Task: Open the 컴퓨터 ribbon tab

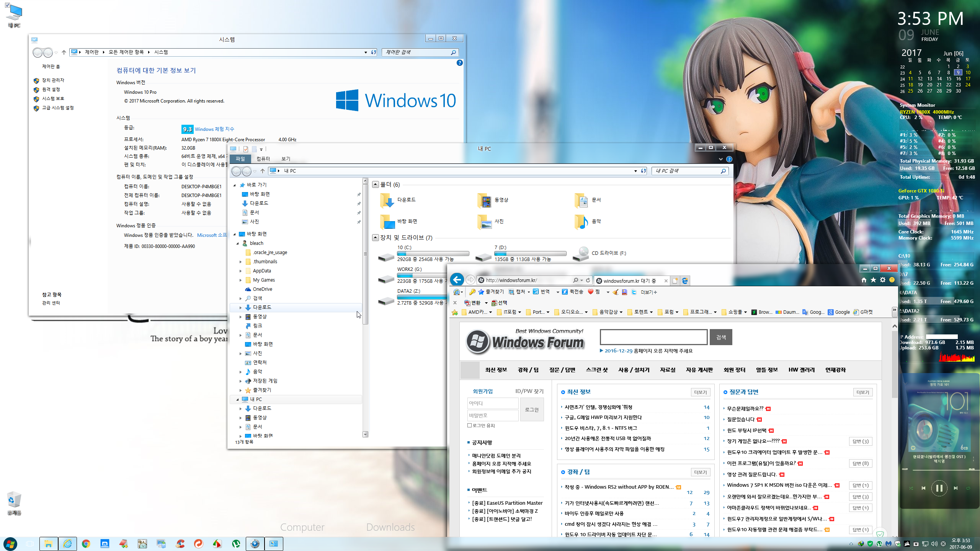Action: click(263, 159)
